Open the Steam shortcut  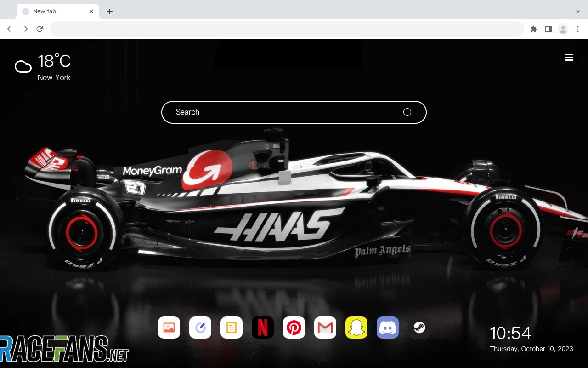(419, 328)
